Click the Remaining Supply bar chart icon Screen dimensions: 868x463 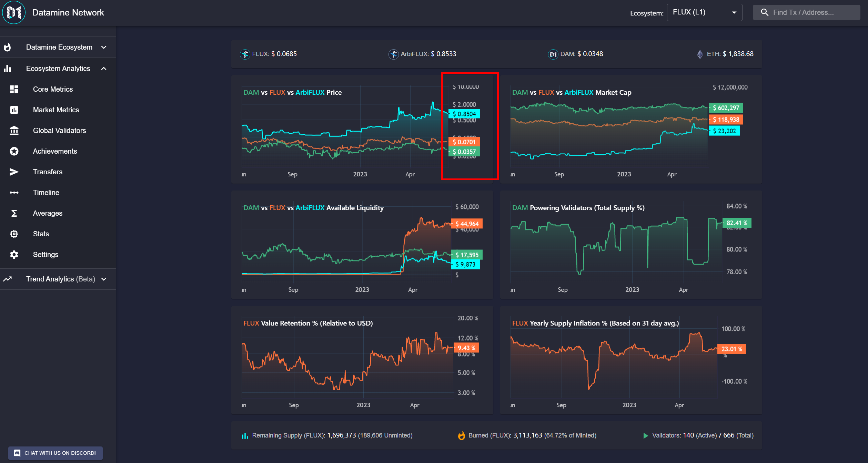coord(245,436)
